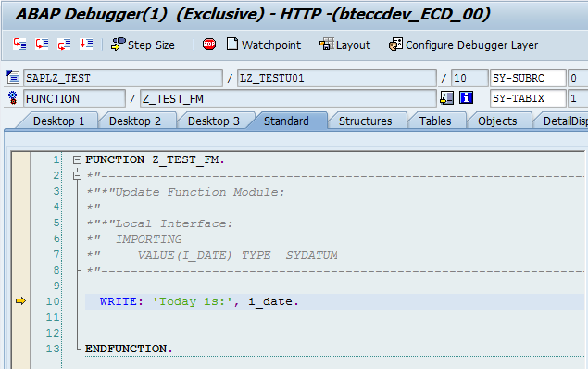Click the yellow current-line arrow at line 10
The height and width of the screenshot is (369, 588).
[20, 301]
